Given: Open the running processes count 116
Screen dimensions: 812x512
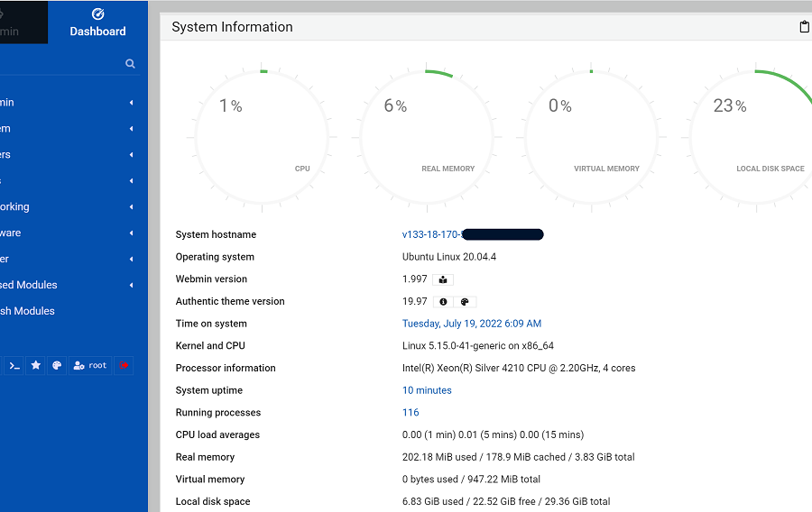Looking at the screenshot, I should coord(411,413).
